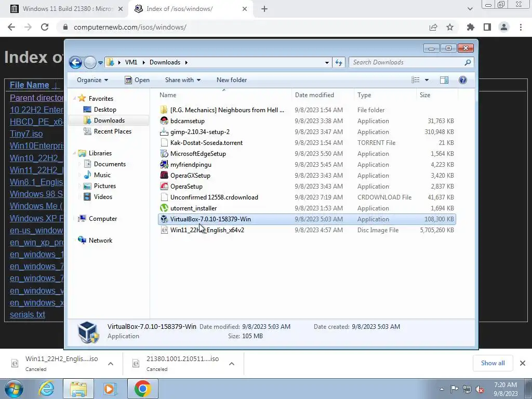The height and width of the screenshot is (399, 532).
Task: Open Windows Media Player from taskbar
Action: click(x=110, y=389)
